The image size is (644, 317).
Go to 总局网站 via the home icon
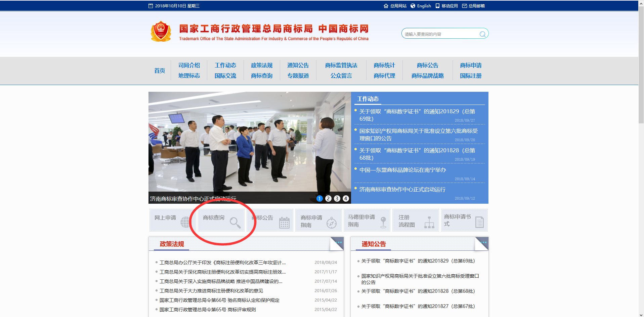[386, 6]
